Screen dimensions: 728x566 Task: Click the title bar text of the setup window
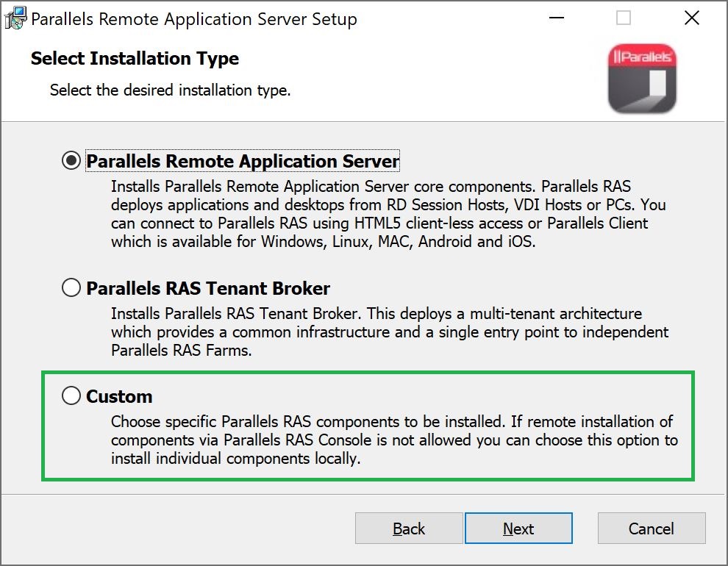click(194, 19)
